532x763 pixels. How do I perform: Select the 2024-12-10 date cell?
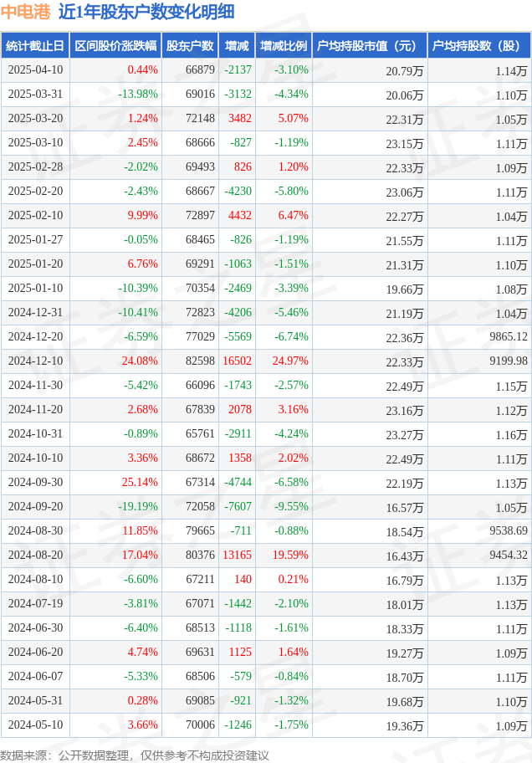(x=35, y=361)
